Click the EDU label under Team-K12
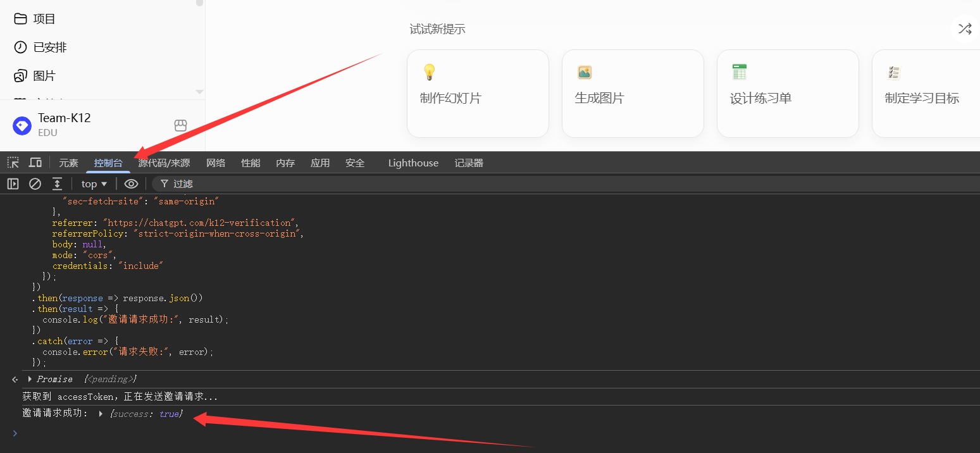The image size is (980, 453). [47, 133]
